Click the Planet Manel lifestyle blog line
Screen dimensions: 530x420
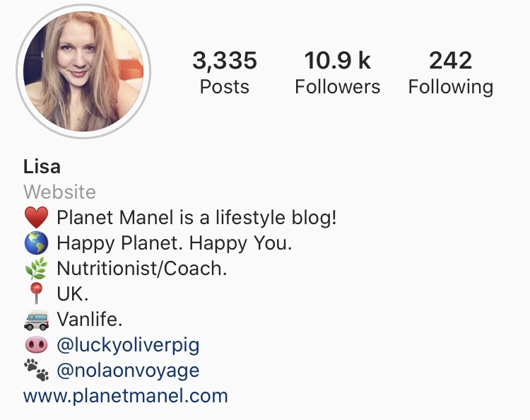179,218
